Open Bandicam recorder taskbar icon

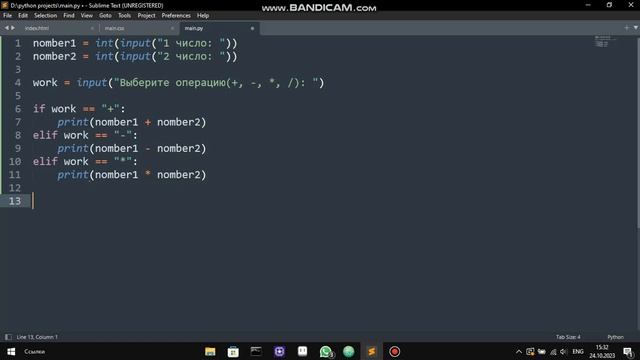tap(394, 351)
